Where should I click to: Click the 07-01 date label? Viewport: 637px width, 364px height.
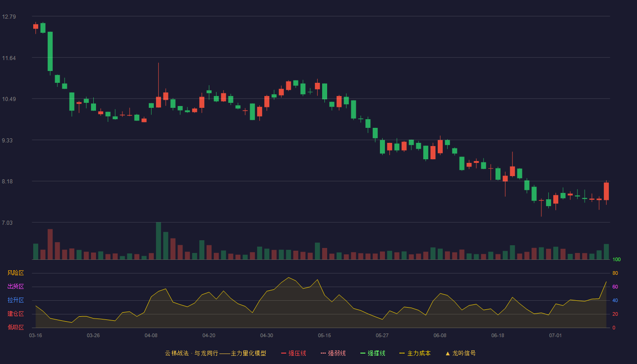(x=556, y=335)
